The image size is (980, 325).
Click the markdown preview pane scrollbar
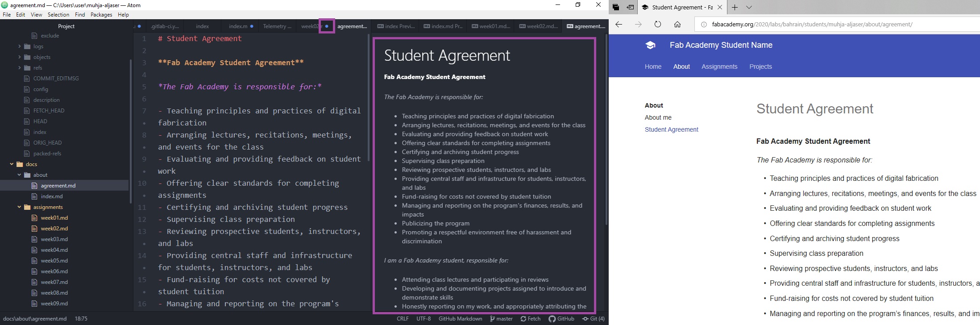(x=606, y=129)
